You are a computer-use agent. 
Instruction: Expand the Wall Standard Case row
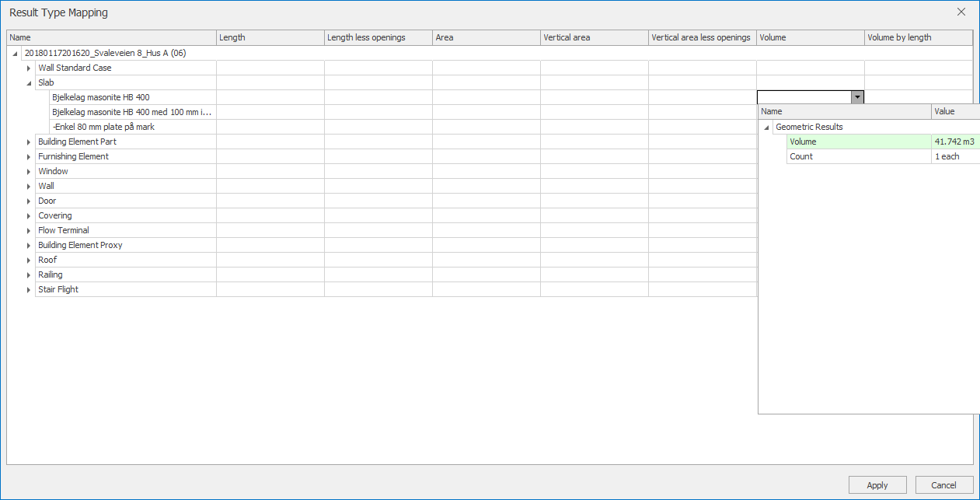click(29, 68)
